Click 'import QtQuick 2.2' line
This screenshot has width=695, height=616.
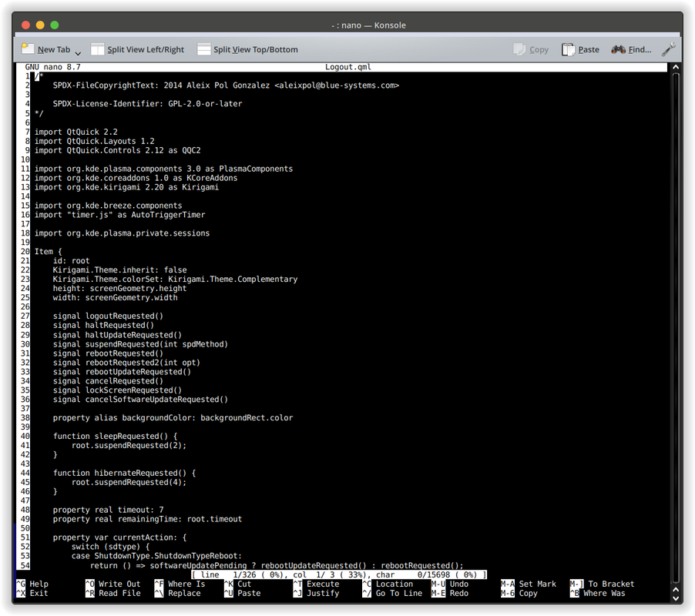point(76,132)
